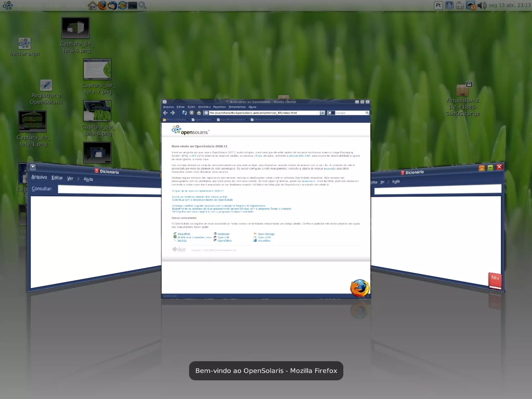532x399 pixels.
Task: Click the Sun logo in page footer
Action: (x=179, y=249)
